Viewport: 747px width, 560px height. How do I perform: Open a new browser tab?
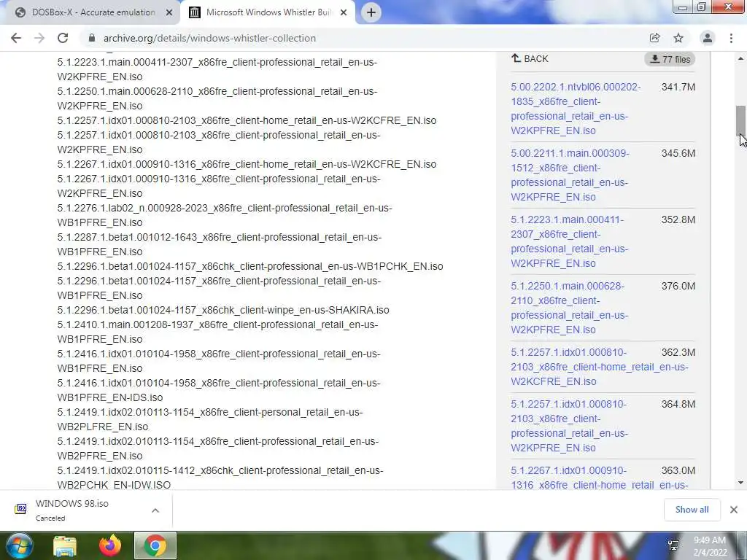pyautogui.click(x=371, y=12)
